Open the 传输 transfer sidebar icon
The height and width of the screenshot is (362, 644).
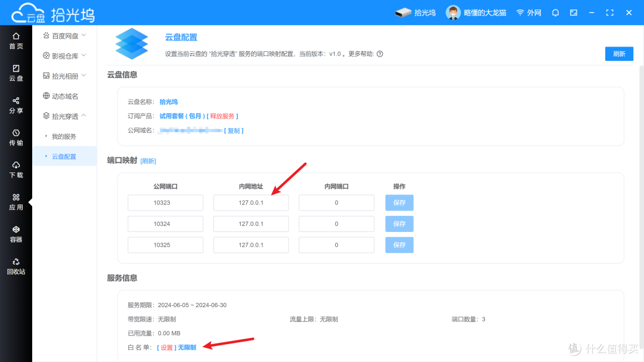[x=16, y=137]
